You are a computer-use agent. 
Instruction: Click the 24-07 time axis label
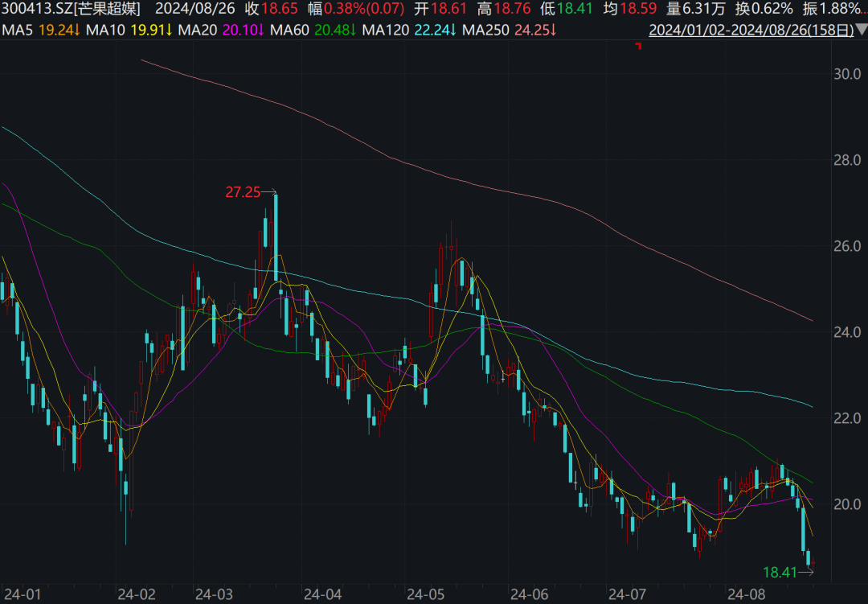pyautogui.click(x=627, y=594)
